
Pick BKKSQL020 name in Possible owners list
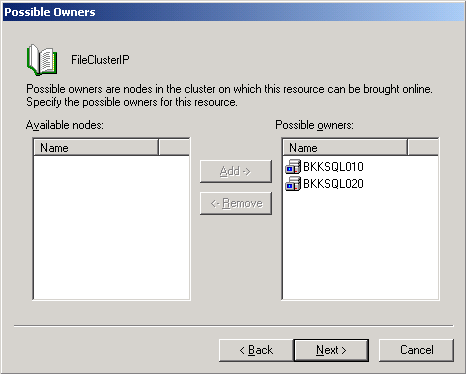[333, 184]
